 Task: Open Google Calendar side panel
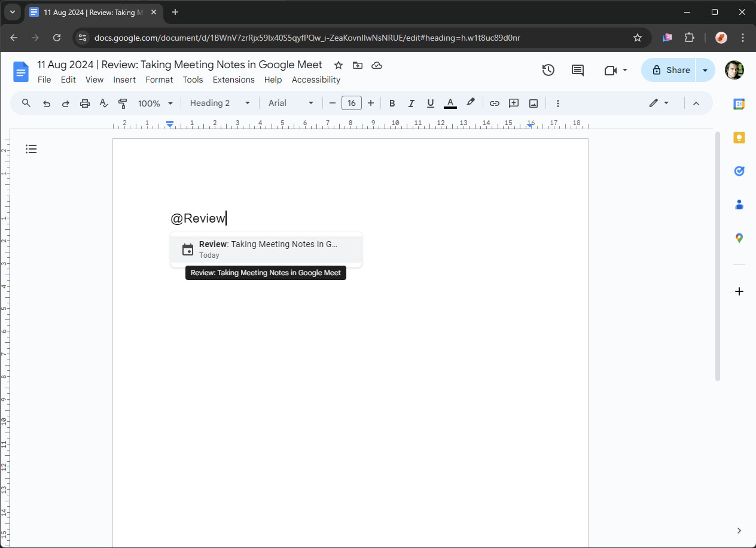click(x=739, y=103)
